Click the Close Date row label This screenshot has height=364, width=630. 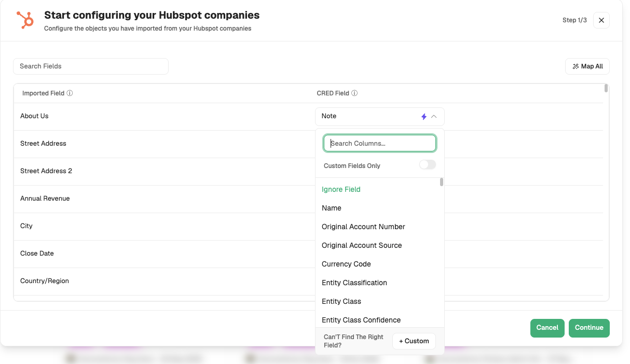(37, 254)
